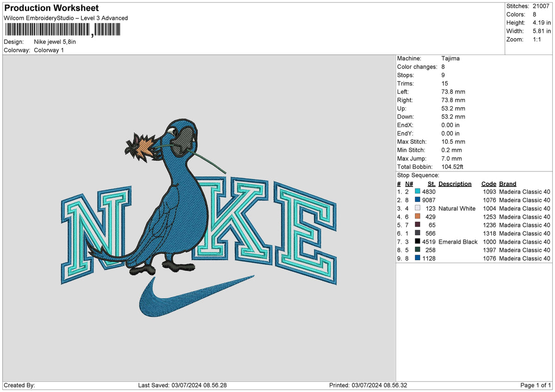Click the dark gray swatch for code 1318
The width and height of the screenshot is (555, 392).
418,233
